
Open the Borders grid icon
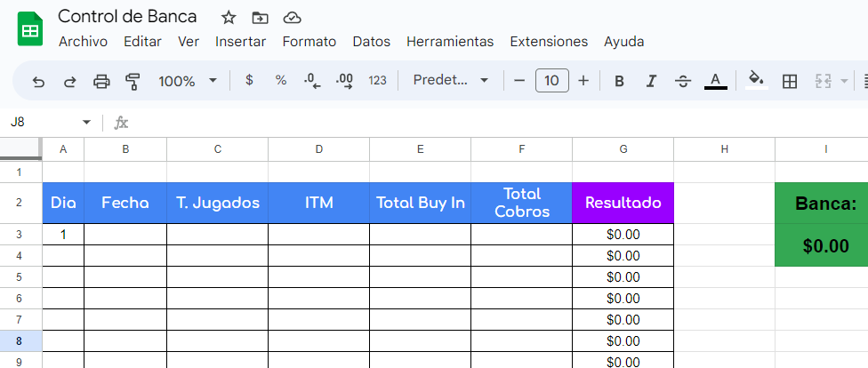click(790, 82)
